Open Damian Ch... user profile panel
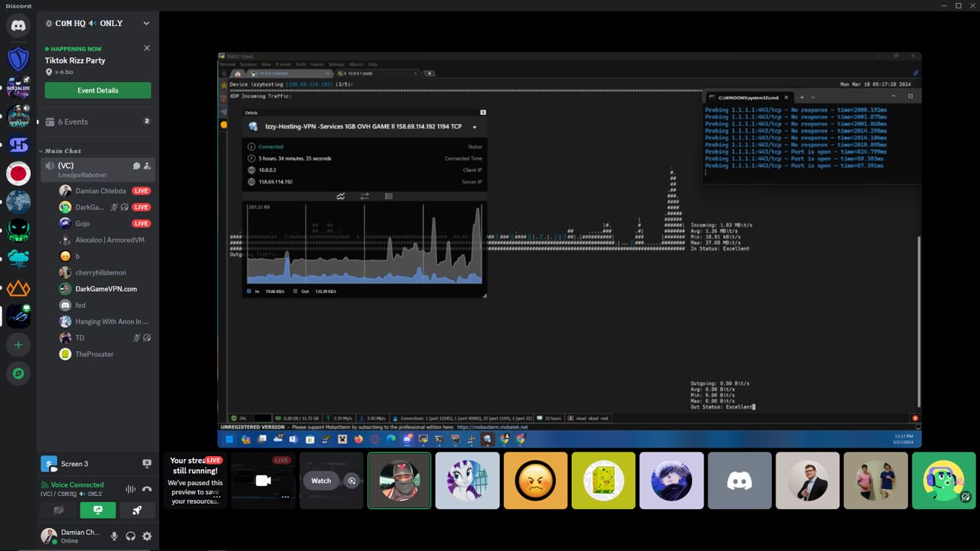This screenshot has height=551, width=980. click(72, 536)
